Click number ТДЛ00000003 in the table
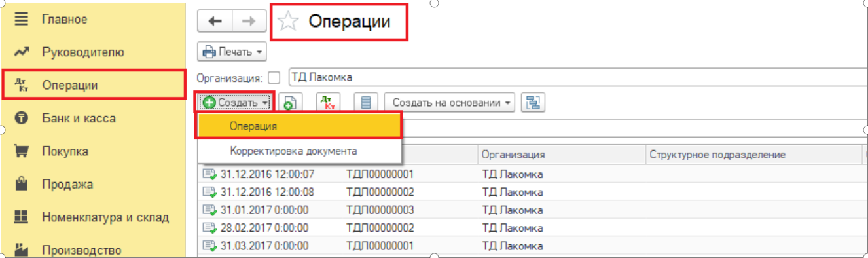This screenshot has height=258, width=868. pyautogui.click(x=380, y=210)
